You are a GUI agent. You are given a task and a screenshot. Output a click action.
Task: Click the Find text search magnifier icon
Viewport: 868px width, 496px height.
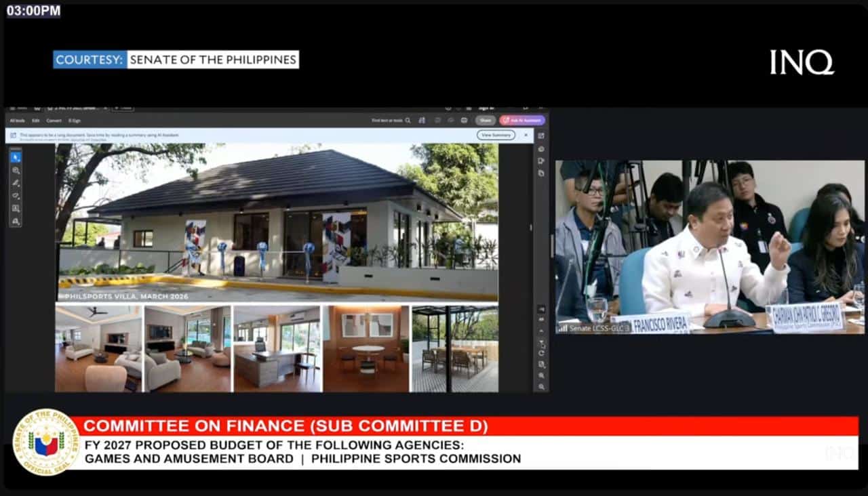click(x=408, y=121)
